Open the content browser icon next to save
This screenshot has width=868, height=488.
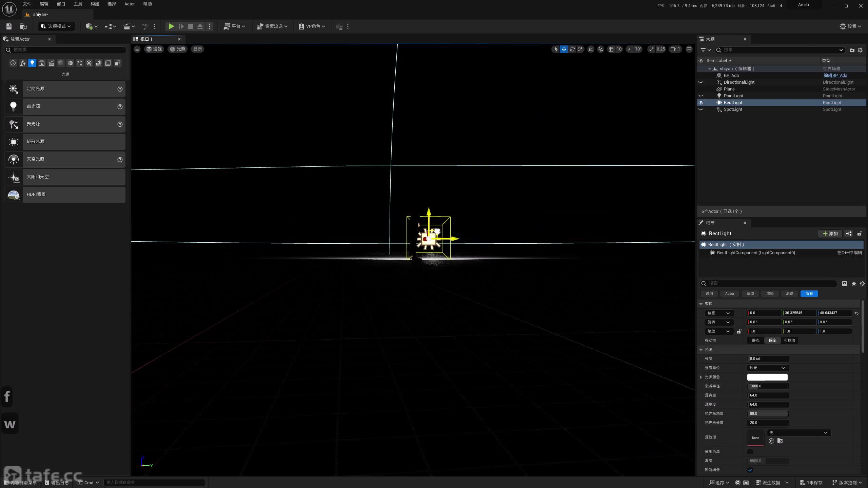click(23, 26)
